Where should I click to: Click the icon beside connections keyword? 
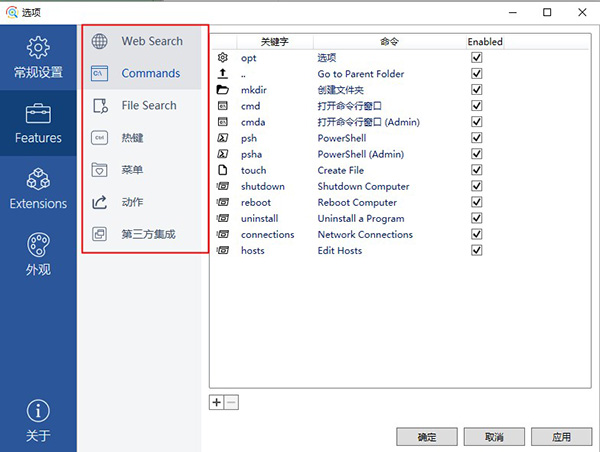(x=223, y=234)
